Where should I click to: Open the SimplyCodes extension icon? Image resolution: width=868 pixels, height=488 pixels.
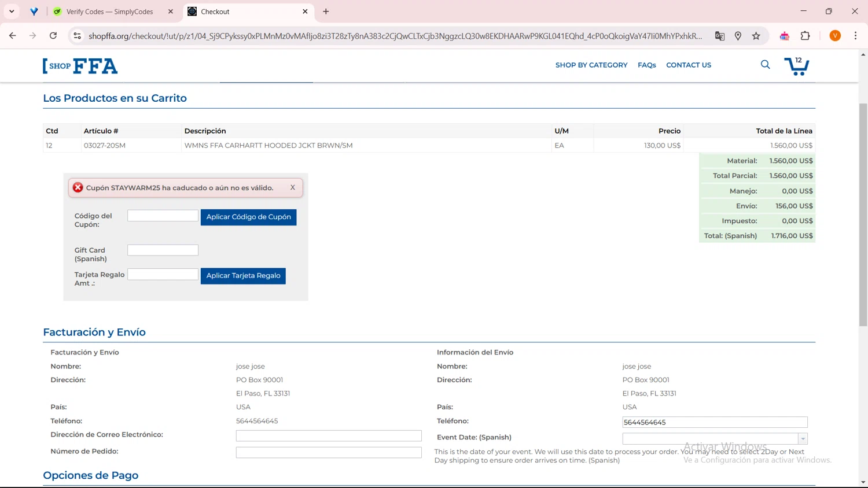pyautogui.click(x=785, y=36)
